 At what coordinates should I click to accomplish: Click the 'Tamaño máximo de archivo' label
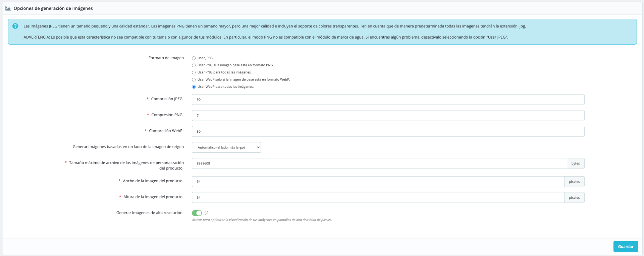pos(126,166)
